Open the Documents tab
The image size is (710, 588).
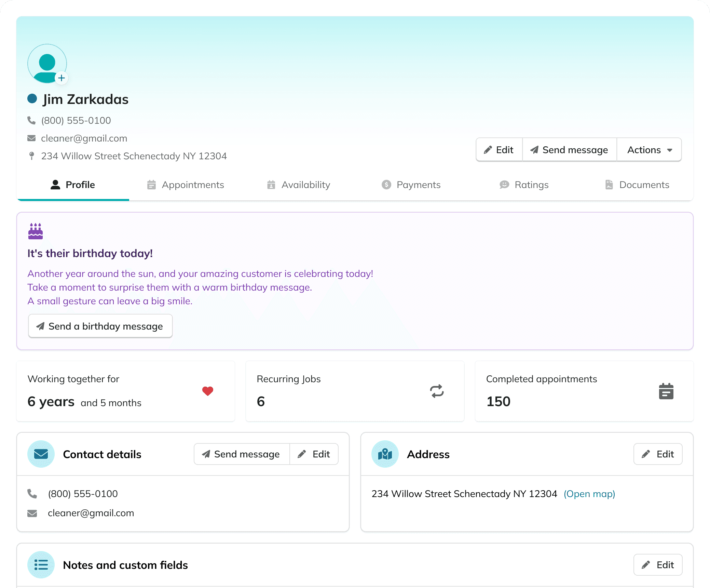[637, 185]
